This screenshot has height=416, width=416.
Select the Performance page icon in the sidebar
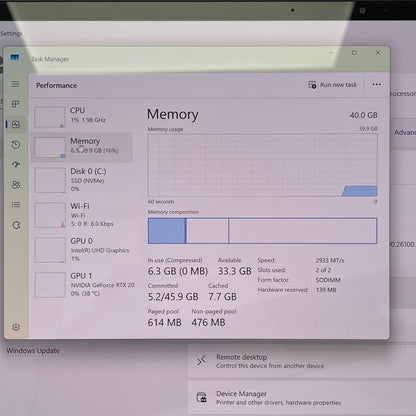coord(16,124)
